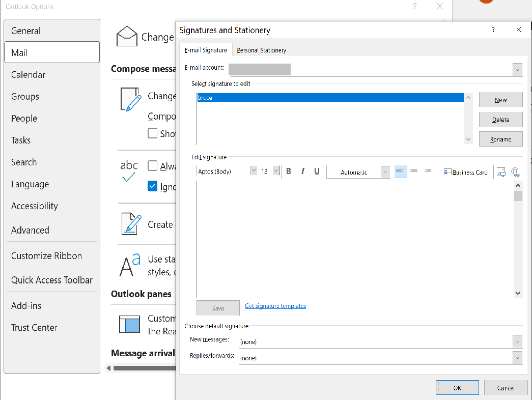Close the Signatures and Stationery dialog
Viewport: 532px width, 400px height.
click(518, 30)
